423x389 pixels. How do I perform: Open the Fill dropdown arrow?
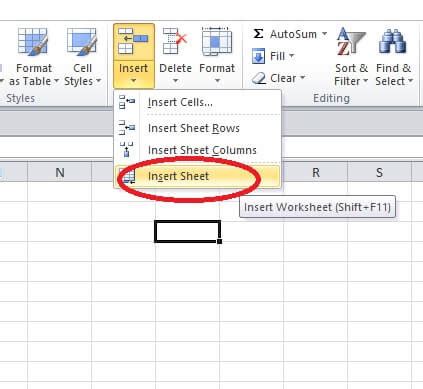(291, 56)
